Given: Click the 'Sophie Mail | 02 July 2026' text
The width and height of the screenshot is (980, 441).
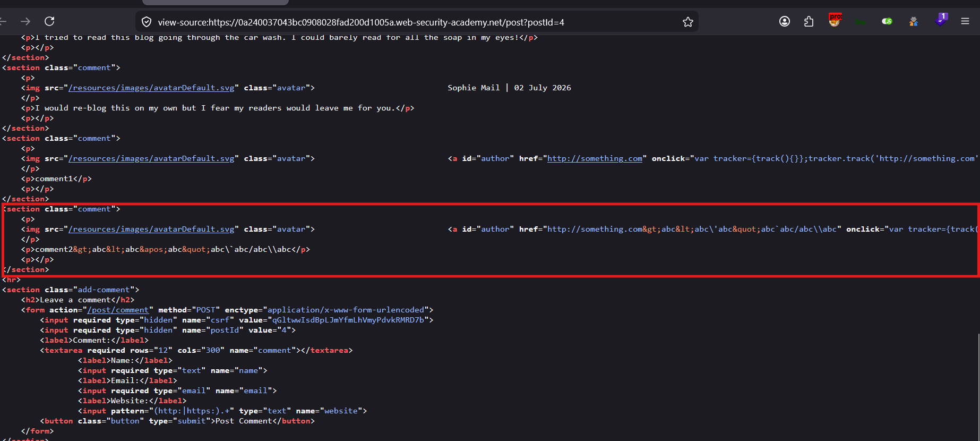Looking at the screenshot, I should (509, 88).
